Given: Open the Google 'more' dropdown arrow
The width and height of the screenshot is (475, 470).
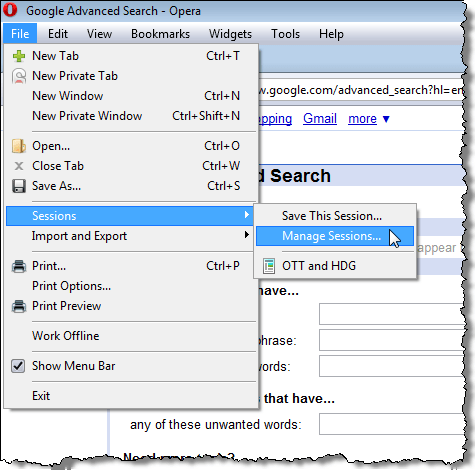Looking at the screenshot, I should click(386, 119).
